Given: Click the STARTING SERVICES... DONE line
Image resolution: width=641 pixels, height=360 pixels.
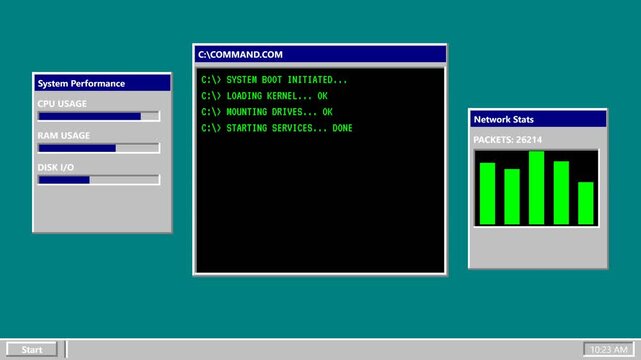Looking at the screenshot, I should point(277,128).
